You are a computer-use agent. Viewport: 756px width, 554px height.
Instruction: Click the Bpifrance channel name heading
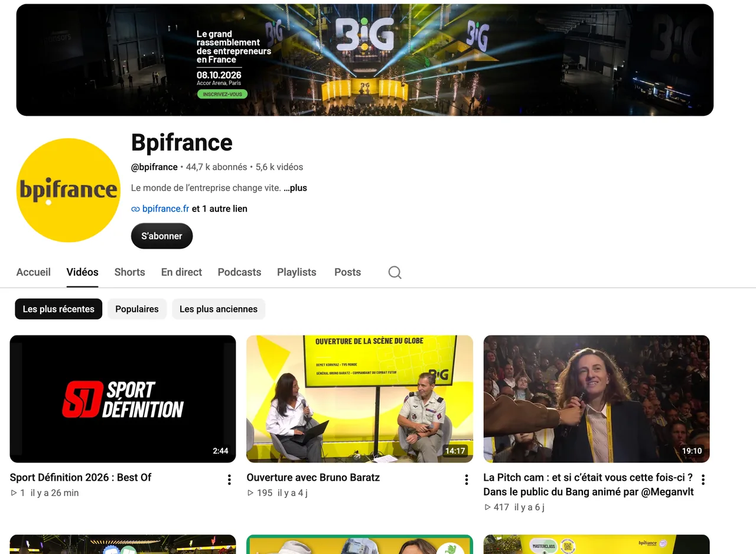pyautogui.click(x=182, y=142)
